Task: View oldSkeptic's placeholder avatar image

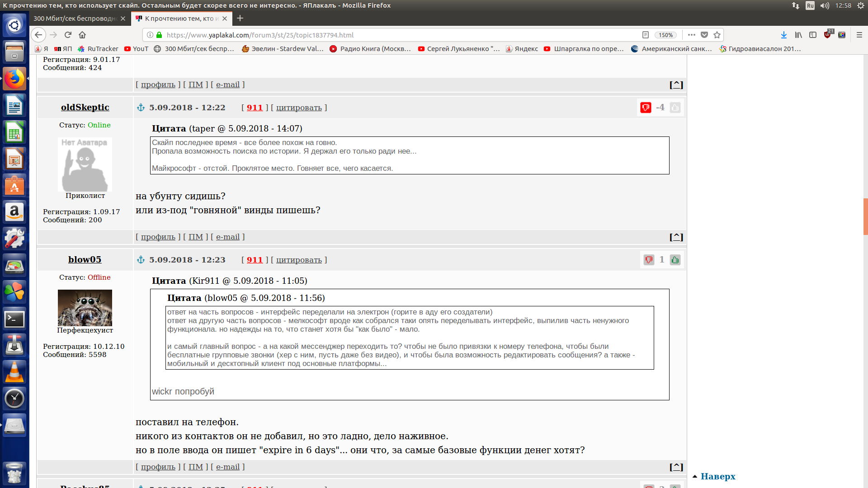Action: (85, 164)
